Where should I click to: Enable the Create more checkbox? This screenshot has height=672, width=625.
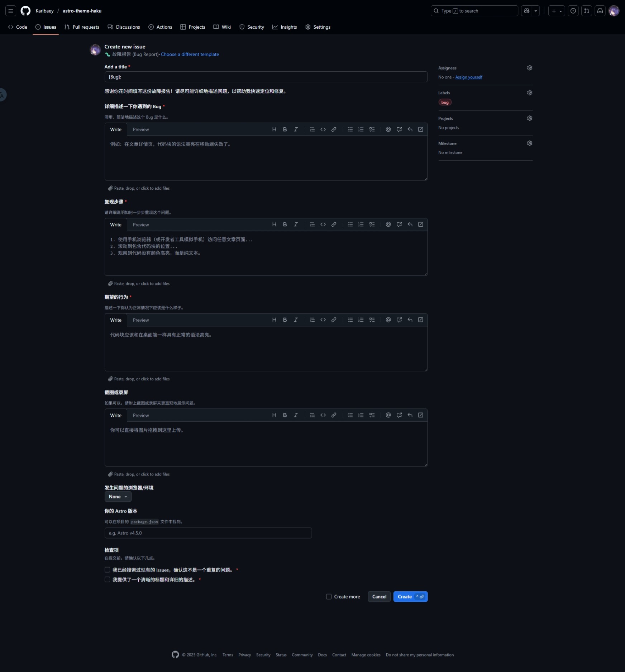tap(329, 597)
